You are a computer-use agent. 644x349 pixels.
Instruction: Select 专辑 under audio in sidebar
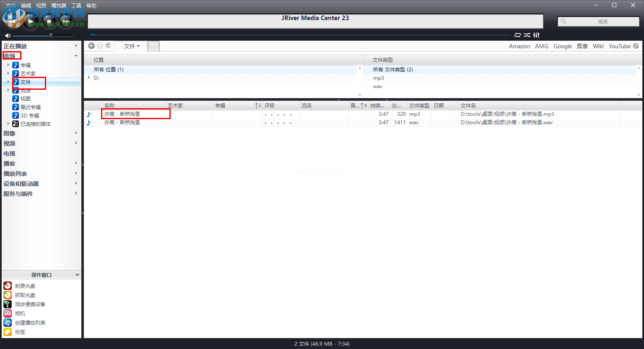26,65
